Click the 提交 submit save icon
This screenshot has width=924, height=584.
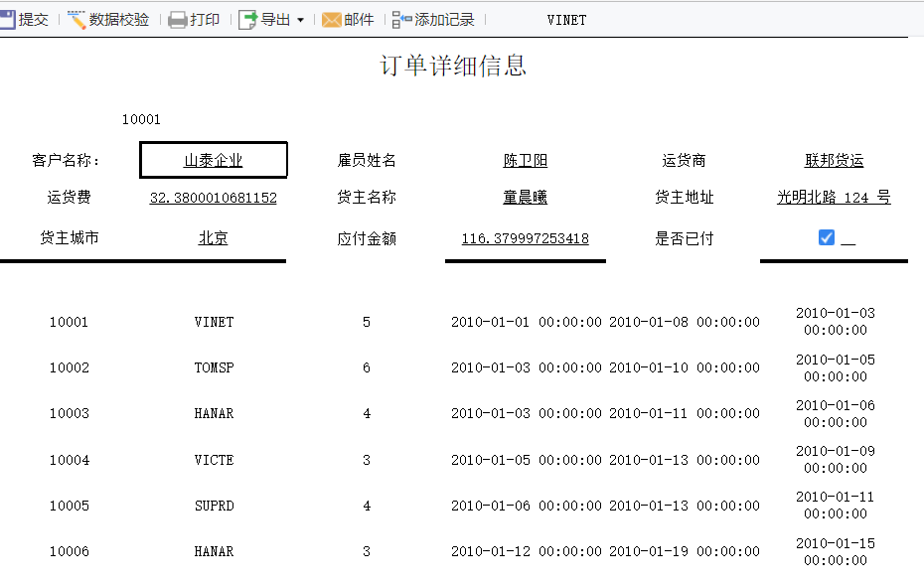(7, 20)
